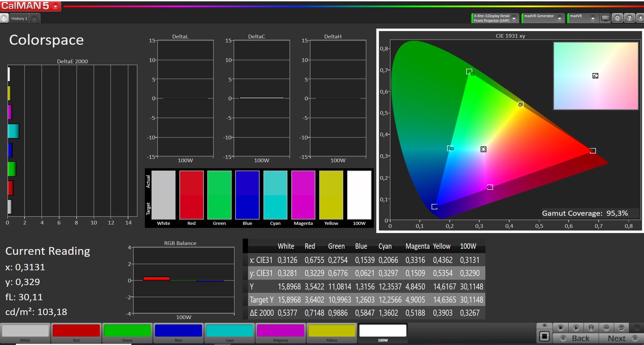The image size is (644, 345).
Task: Click the bracketed read series icon
Action: click(x=591, y=327)
